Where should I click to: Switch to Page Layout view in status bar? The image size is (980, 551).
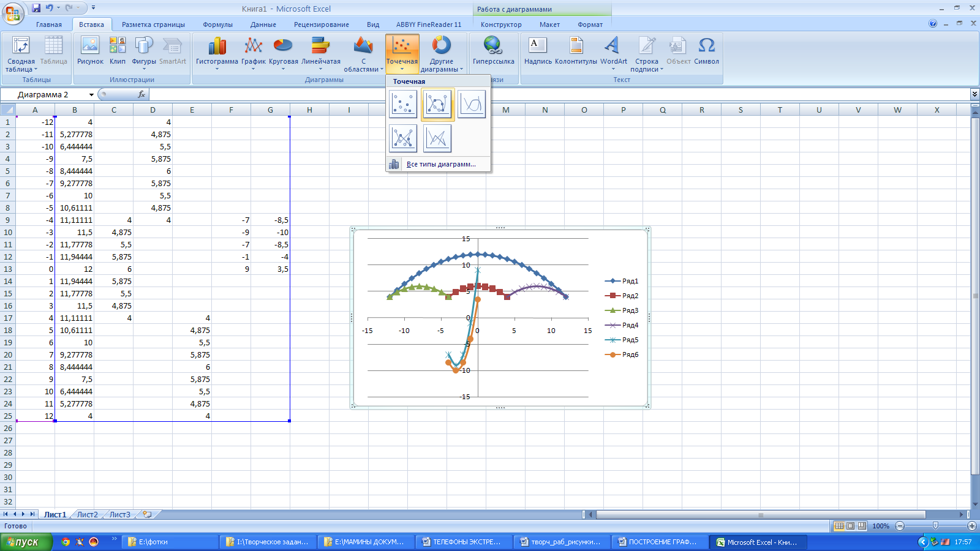851,526
